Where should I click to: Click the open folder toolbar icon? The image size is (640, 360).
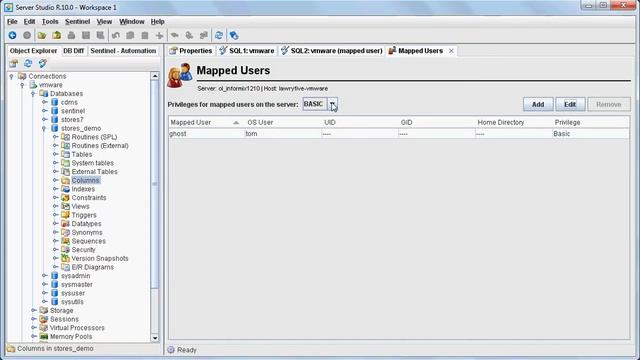tap(42, 36)
